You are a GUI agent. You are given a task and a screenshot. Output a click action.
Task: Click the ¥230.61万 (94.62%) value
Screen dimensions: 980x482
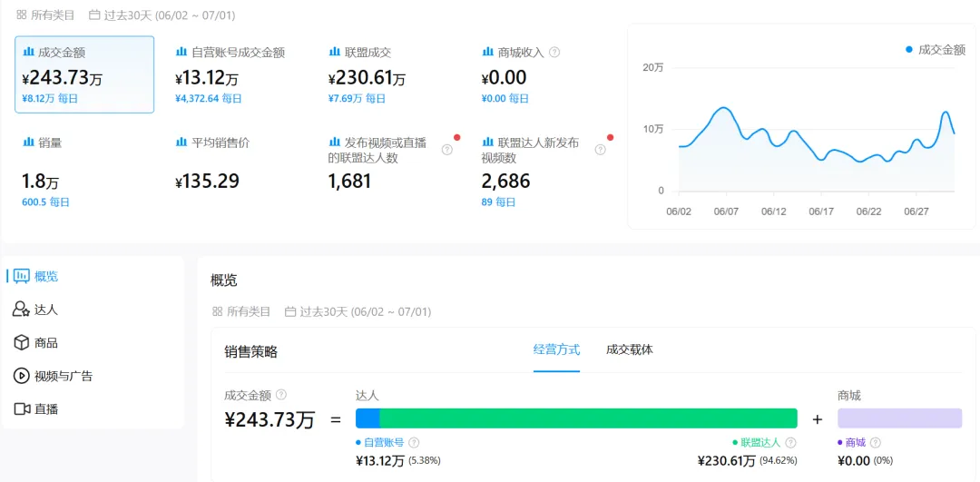click(x=748, y=461)
